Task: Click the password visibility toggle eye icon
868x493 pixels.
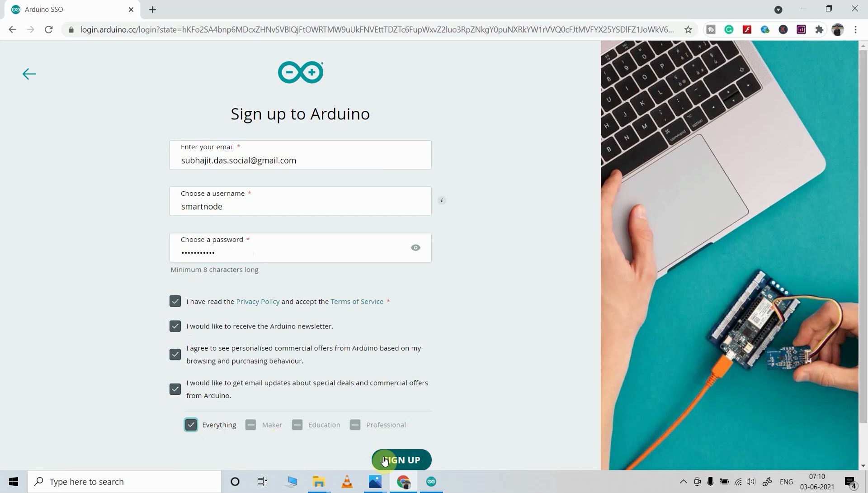Action: (x=416, y=247)
